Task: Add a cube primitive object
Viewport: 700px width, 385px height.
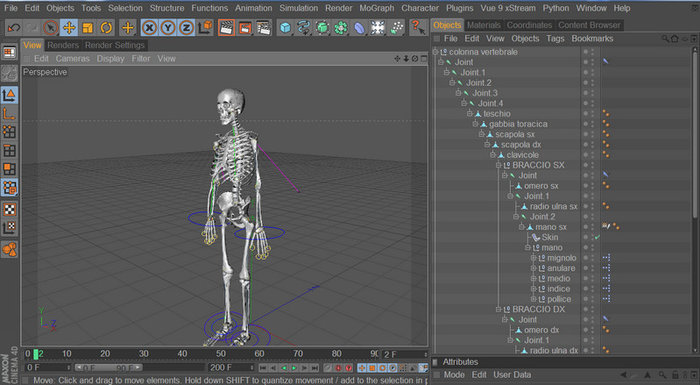Action: coord(285,28)
